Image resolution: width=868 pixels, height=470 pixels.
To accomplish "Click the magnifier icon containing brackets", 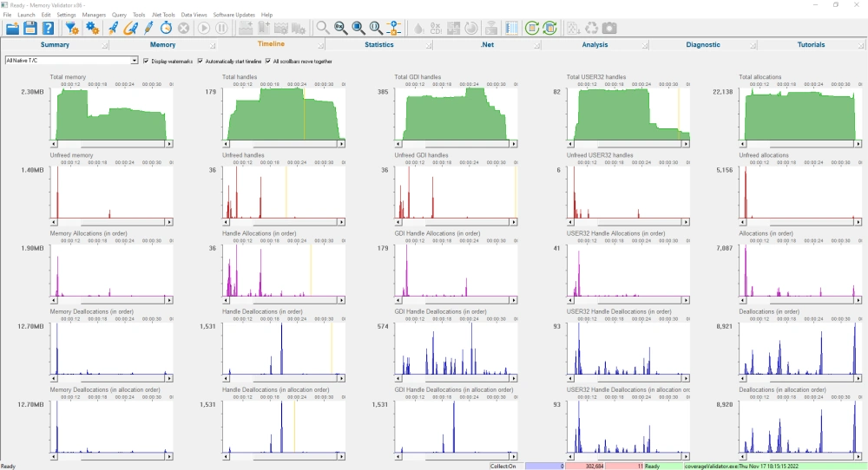I will click(x=376, y=29).
